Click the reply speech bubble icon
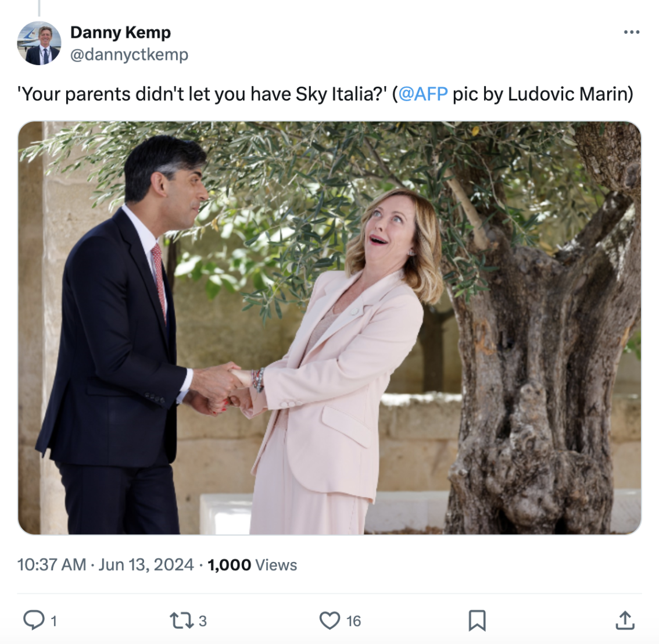Screen dimensions: 659x644 [x=34, y=620]
